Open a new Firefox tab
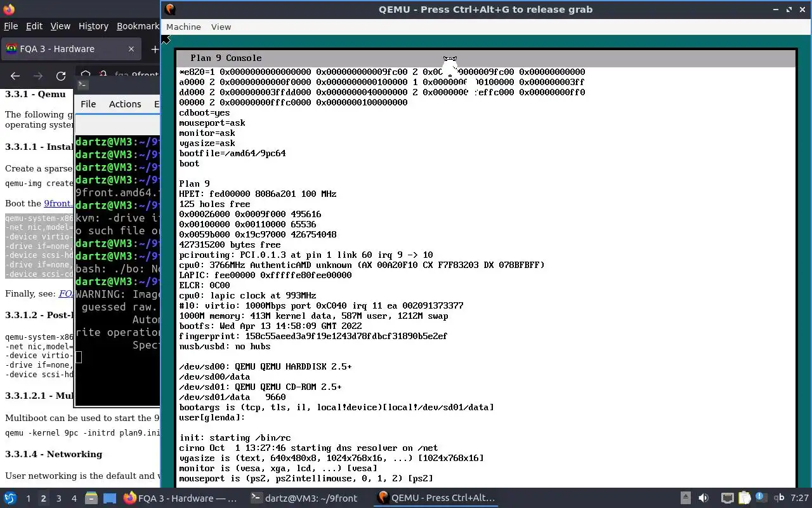812x508 pixels. click(x=155, y=49)
